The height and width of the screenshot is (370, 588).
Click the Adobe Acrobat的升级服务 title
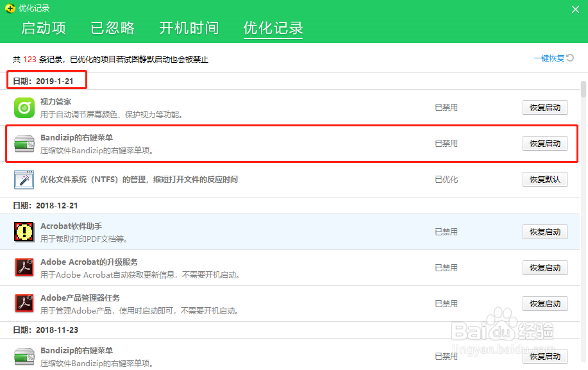89,262
